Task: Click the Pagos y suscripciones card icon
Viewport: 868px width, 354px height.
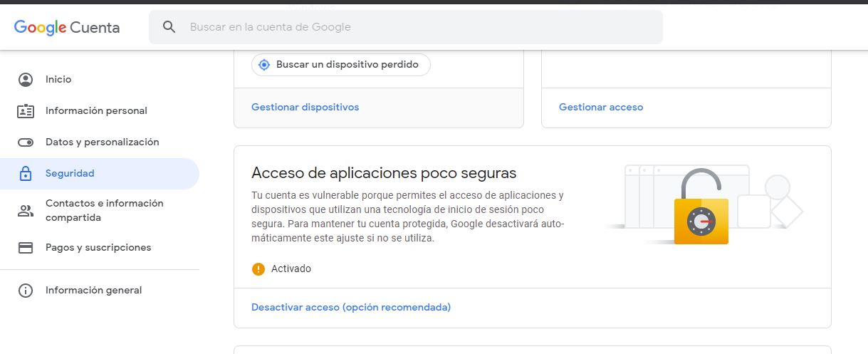Action: click(26, 248)
